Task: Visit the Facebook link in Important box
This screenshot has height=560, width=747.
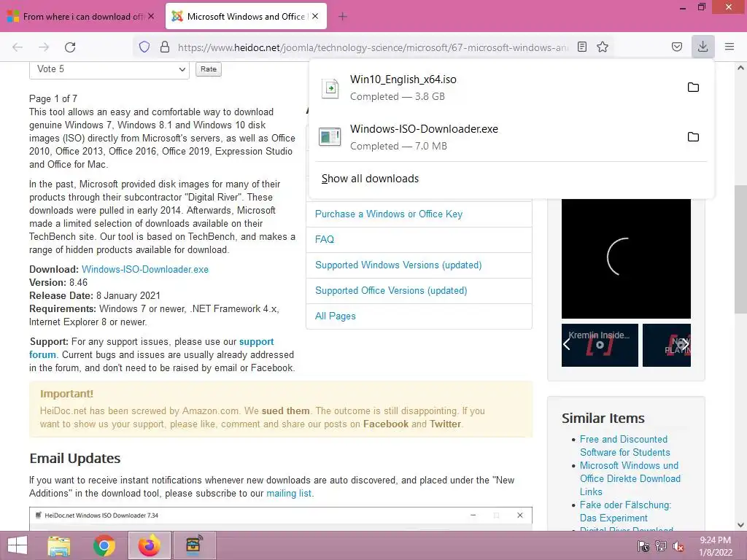Action: [386, 424]
